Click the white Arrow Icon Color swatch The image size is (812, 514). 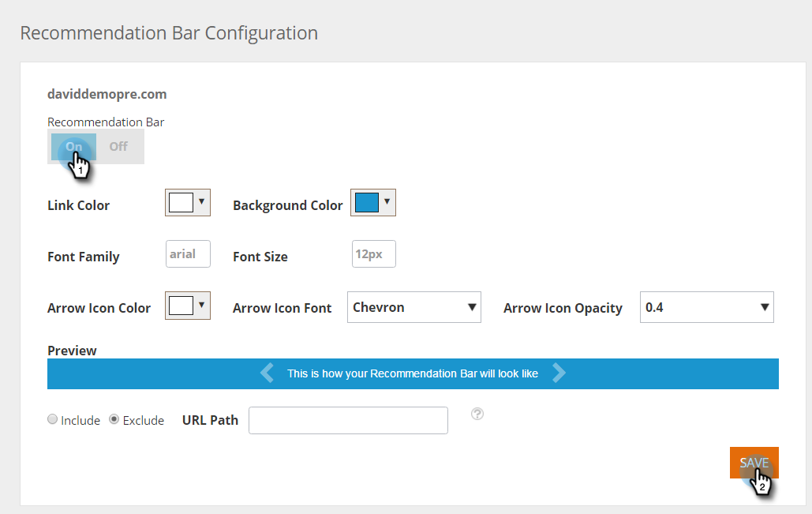point(181,306)
